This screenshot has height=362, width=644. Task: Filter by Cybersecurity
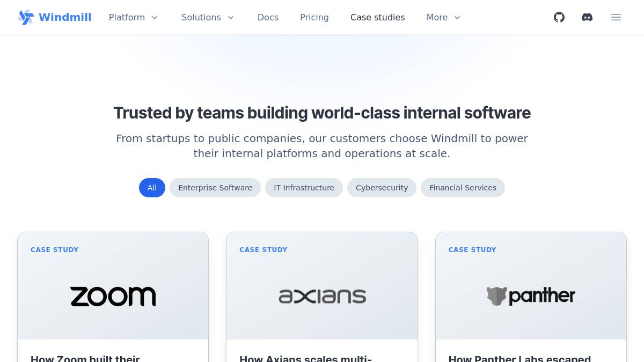point(382,188)
